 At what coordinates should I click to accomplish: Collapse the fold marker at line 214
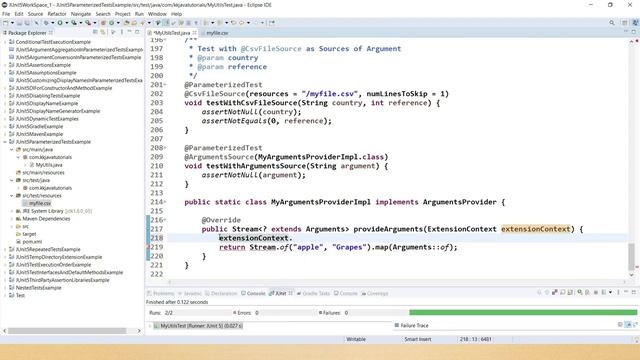point(165,202)
